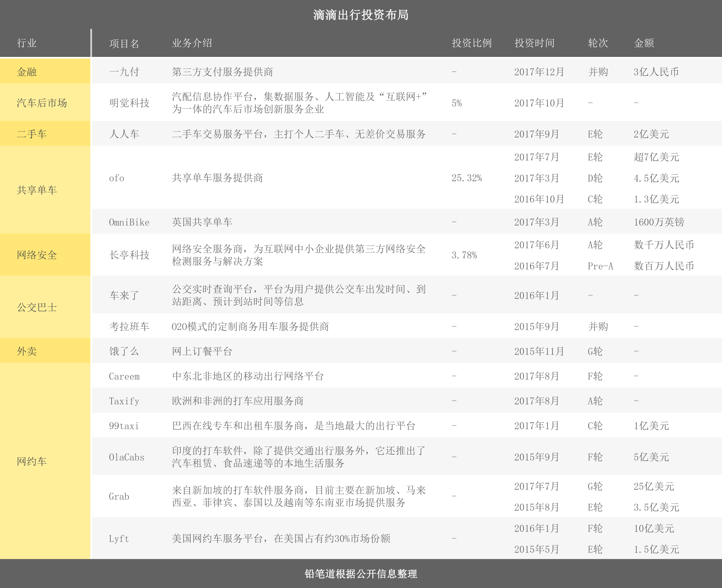Select the 共享单车 industry cell
The image size is (722, 588).
37,190
